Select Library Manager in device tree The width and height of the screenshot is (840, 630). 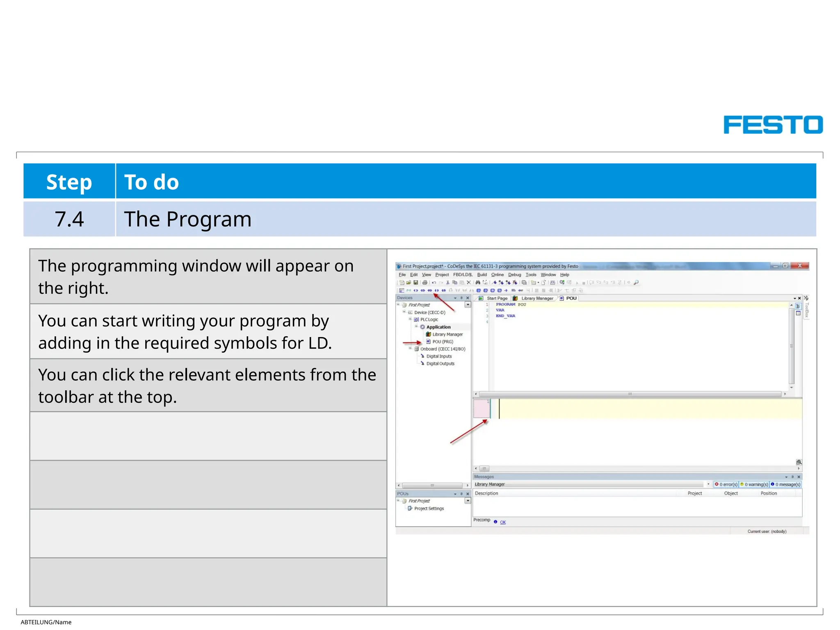tap(445, 334)
